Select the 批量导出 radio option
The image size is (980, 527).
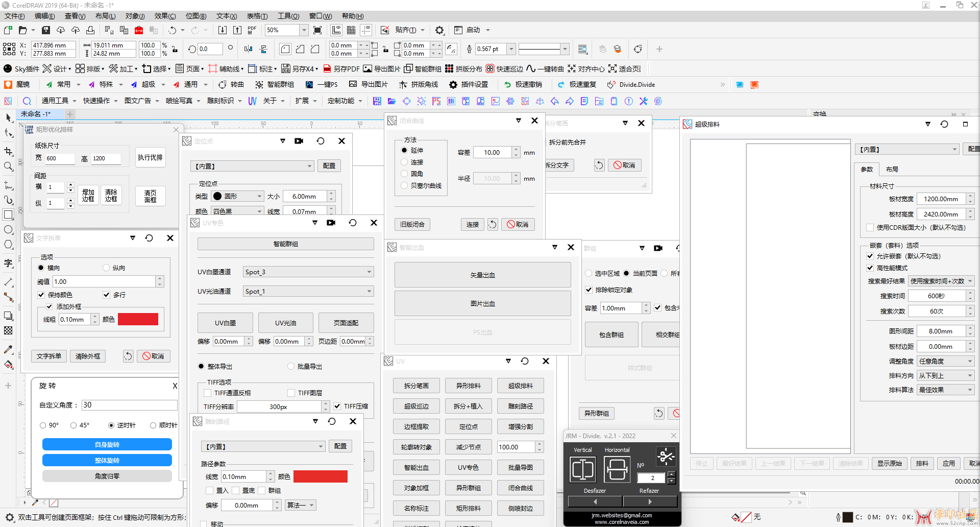(291, 366)
